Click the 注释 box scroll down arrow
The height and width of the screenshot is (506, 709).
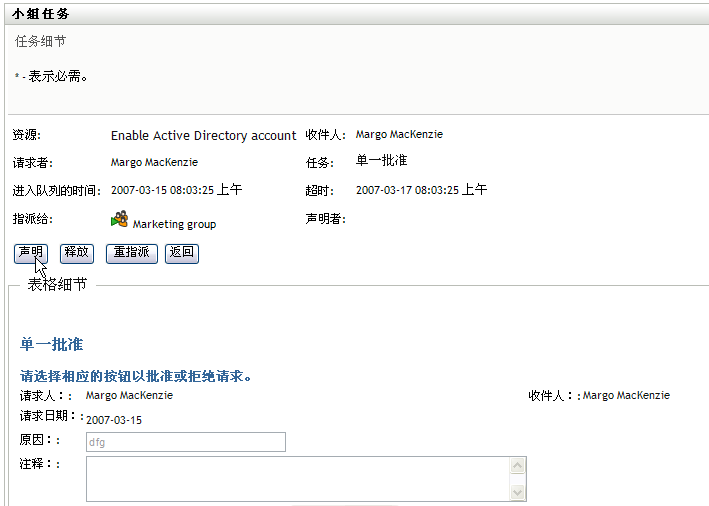click(x=517, y=492)
